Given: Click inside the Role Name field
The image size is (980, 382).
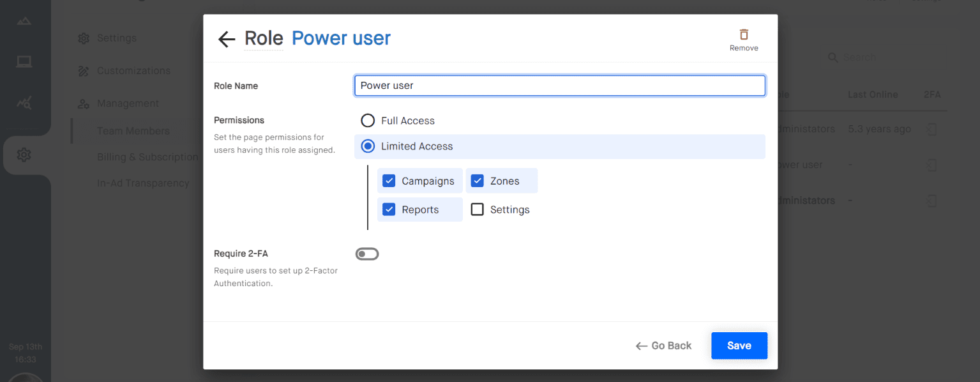Looking at the screenshot, I should point(559,85).
